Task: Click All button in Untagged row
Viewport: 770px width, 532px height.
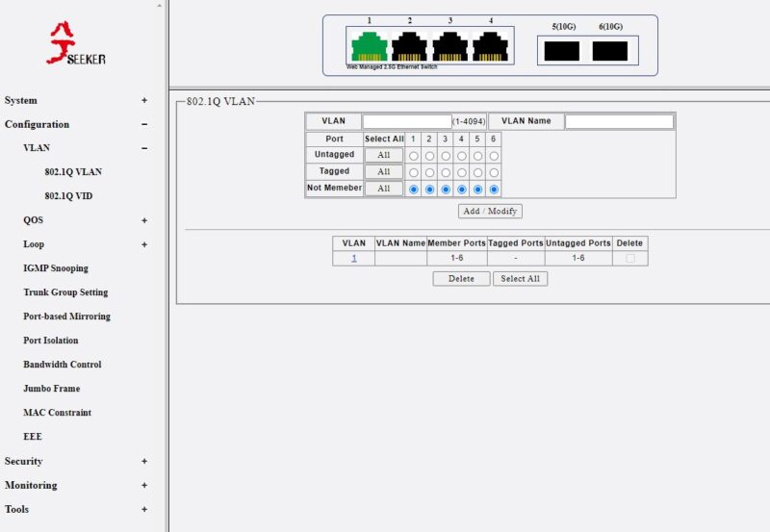Action: 383,155
